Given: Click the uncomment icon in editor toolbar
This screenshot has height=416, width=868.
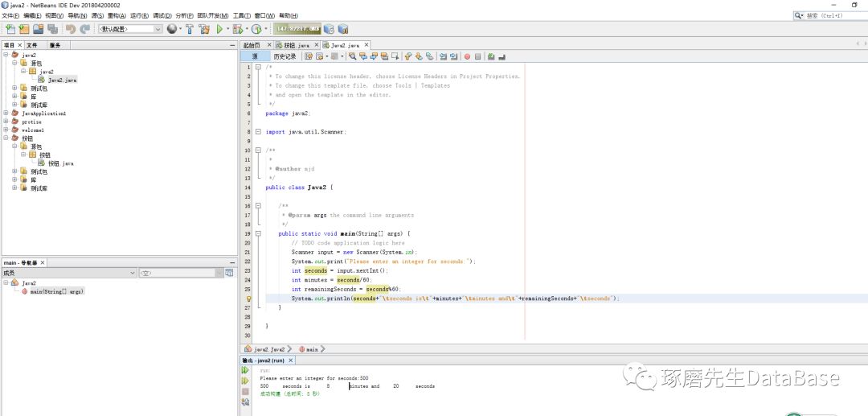Looking at the screenshot, I should (x=502, y=56).
